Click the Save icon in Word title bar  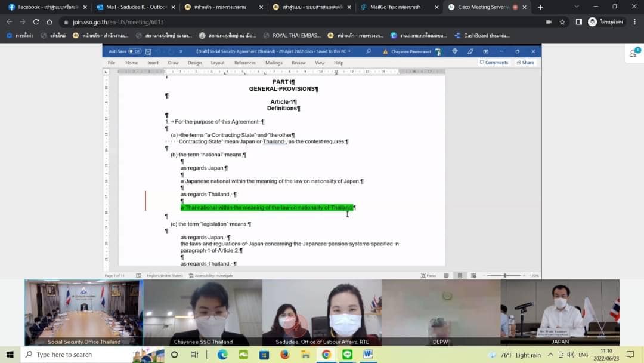click(148, 51)
